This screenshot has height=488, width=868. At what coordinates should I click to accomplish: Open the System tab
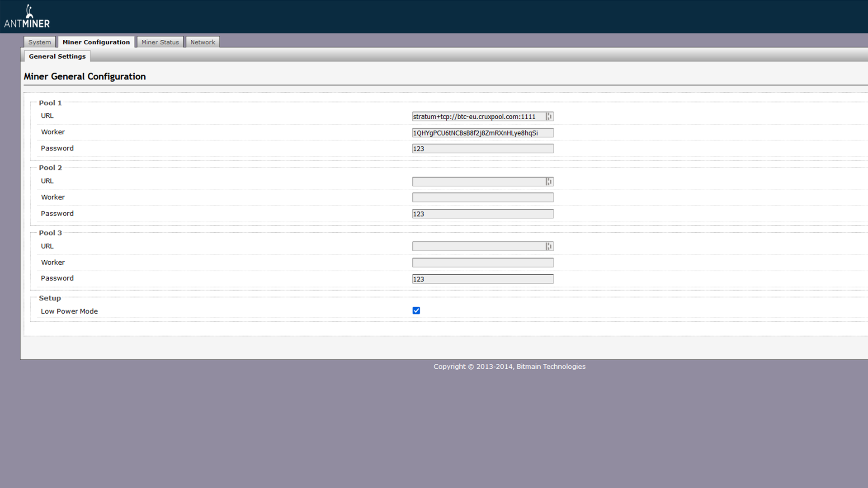pyautogui.click(x=40, y=42)
